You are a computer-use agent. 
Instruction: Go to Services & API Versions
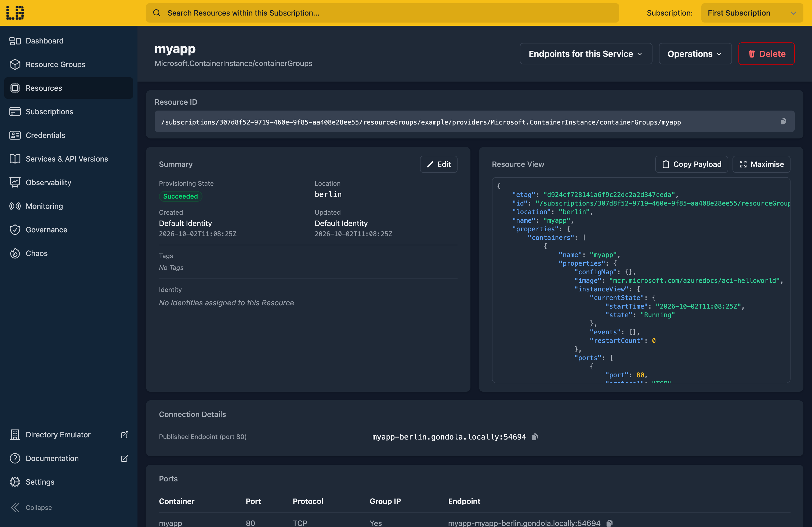coord(68,159)
